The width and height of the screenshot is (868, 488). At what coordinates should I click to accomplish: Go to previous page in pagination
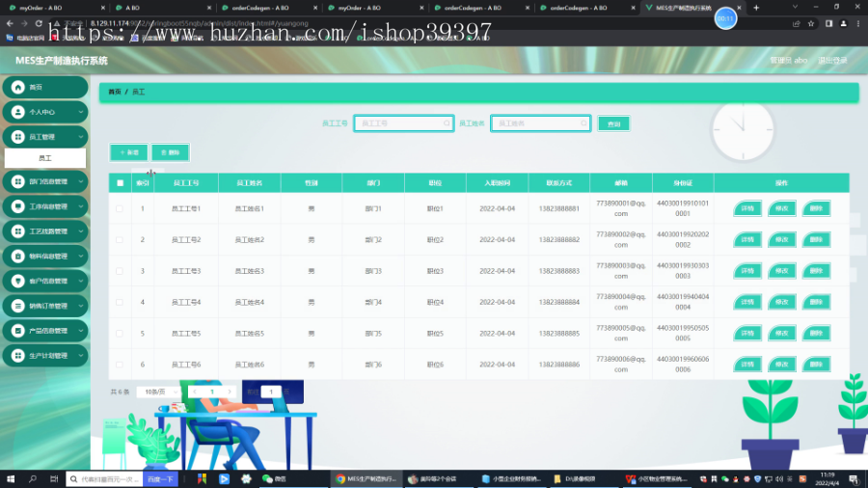195,392
